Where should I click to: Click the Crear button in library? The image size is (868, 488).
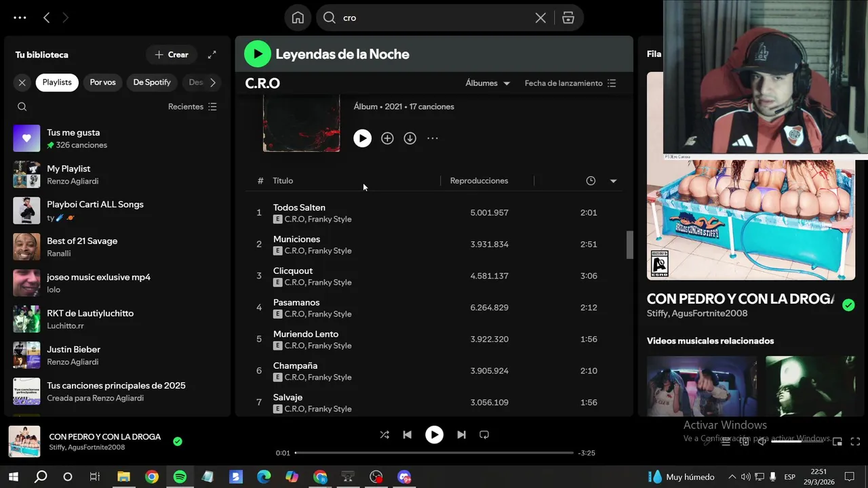(172, 54)
